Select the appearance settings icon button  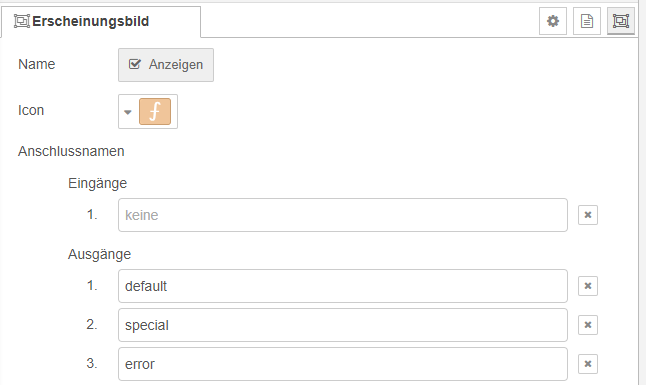pos(621,21)
